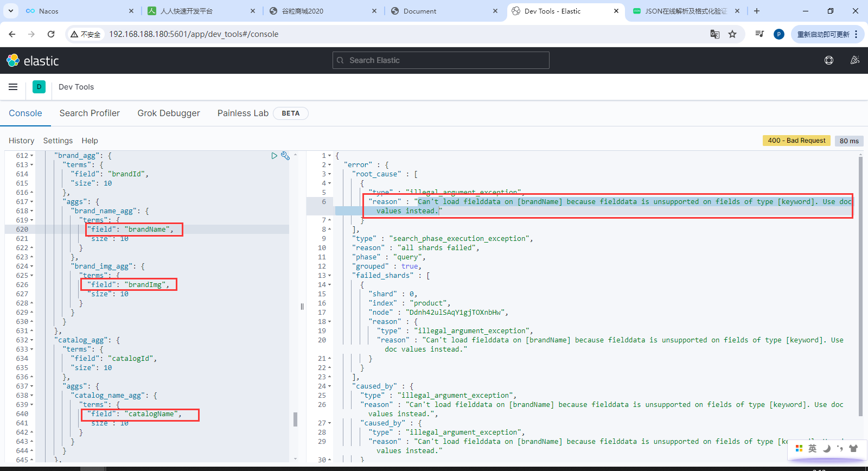
Task: Open the browser three-dot menu
Action: click(856, 34)
